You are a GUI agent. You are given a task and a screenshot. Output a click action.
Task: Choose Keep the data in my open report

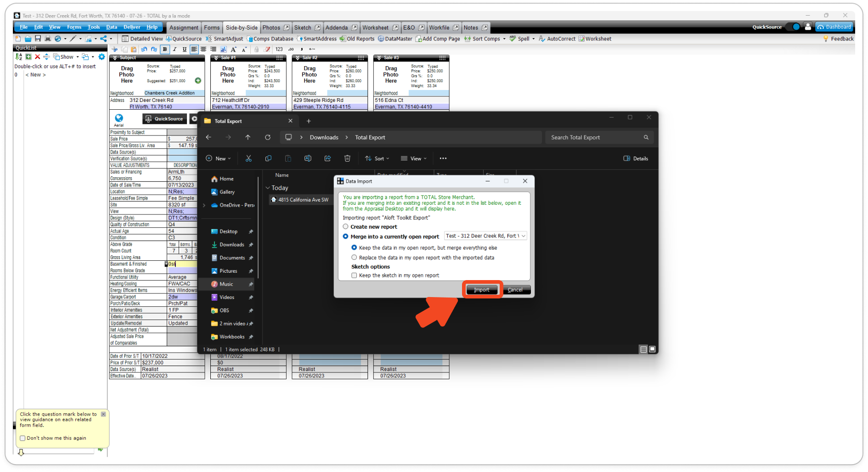coord(354,248)
